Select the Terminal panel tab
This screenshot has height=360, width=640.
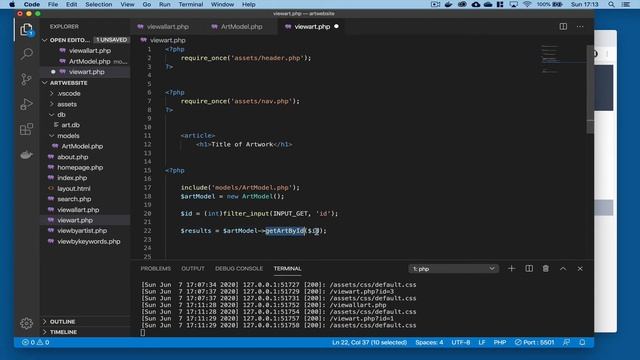(x=287, y=269)
